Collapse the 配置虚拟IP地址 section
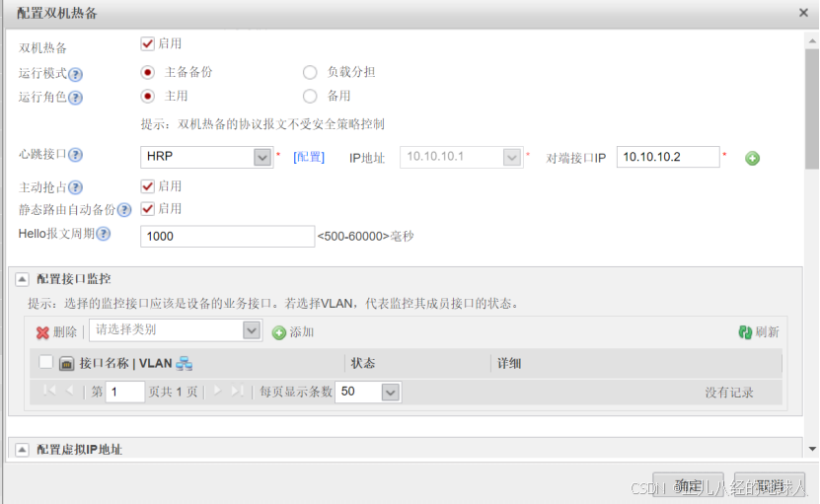 tap(22, 450)
